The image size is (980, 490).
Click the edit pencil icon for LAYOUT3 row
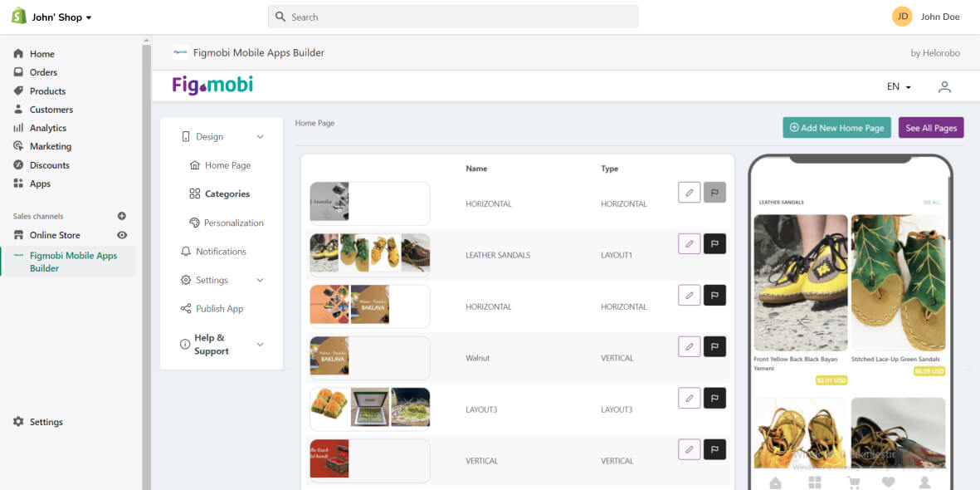click(x=689, y=399)
